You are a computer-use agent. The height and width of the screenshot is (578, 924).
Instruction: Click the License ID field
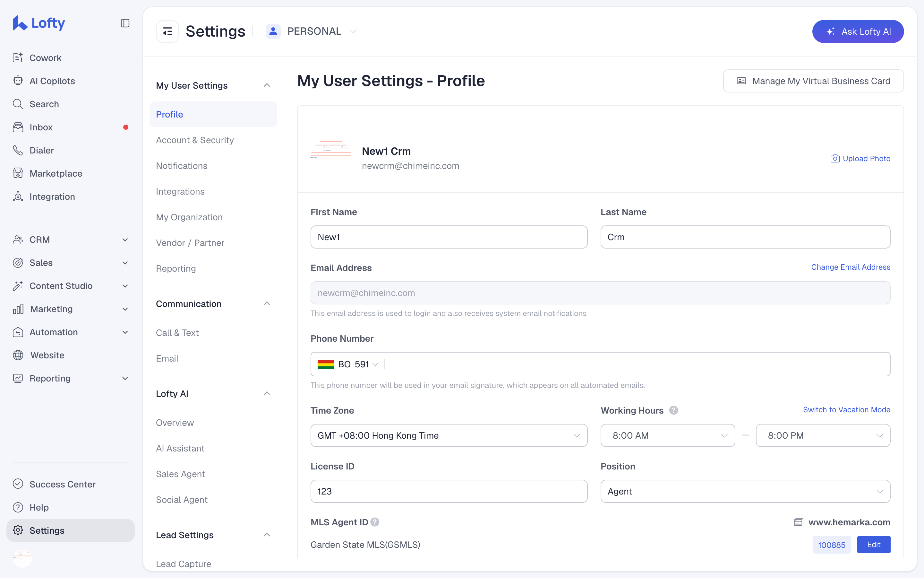[449, 491]
